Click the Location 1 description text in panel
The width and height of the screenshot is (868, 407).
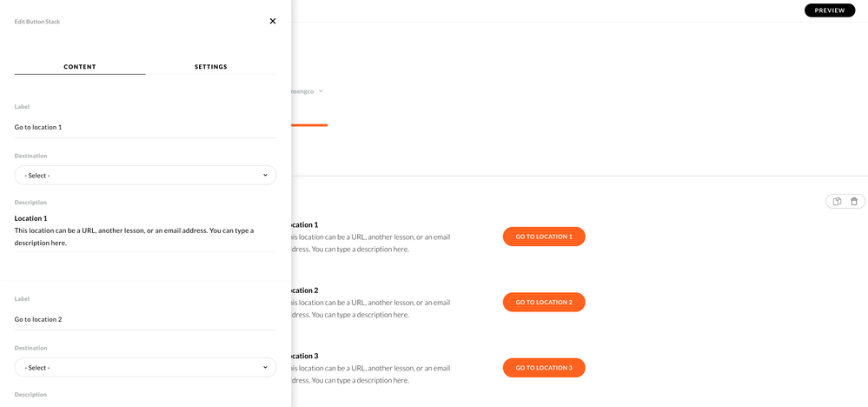(134, 237)
